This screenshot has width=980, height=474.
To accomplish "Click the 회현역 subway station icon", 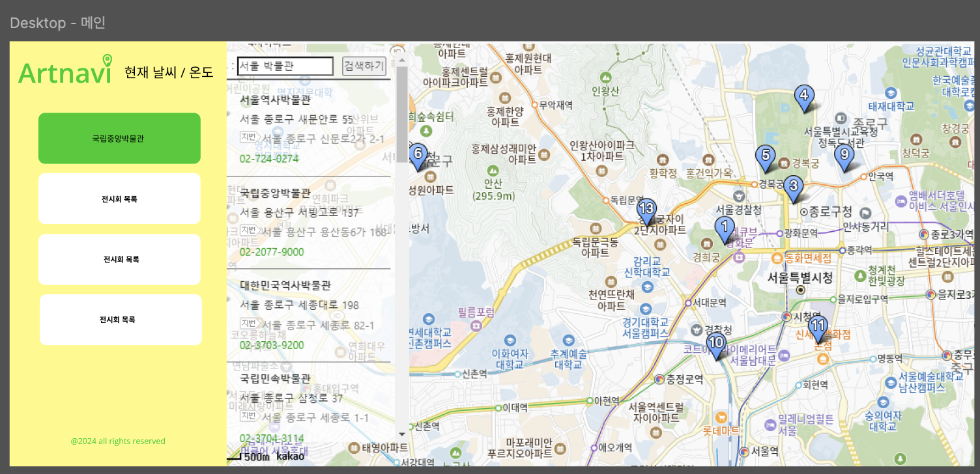I will point(798,384).
